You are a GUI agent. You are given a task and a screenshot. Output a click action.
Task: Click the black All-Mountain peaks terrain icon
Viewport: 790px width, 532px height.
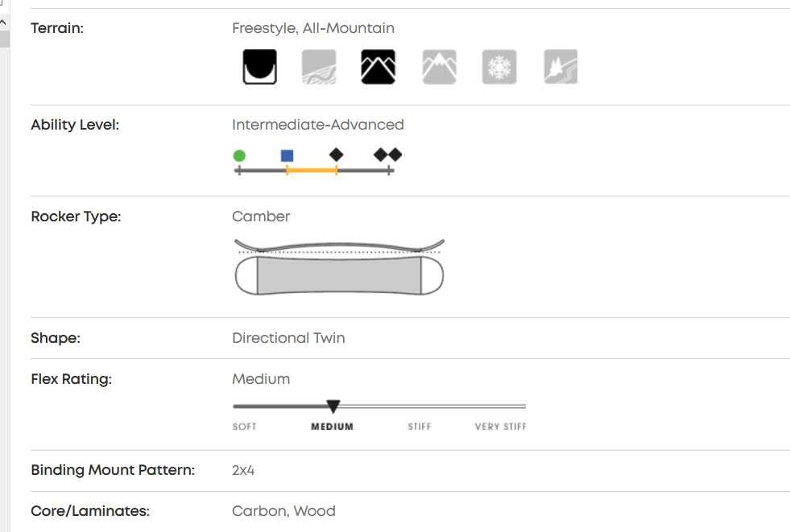coord(378,67)
